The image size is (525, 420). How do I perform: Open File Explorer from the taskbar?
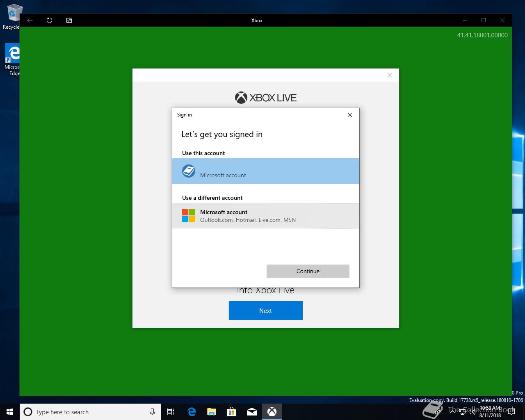pos(212,412)
